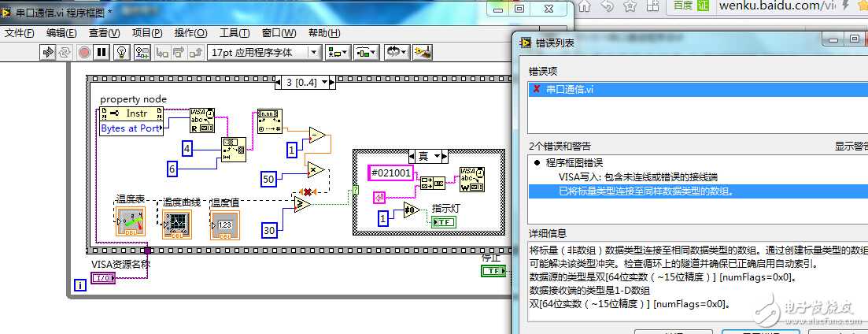Select the 已将标量类型连接 highlighted error row
Viewport: 868px width, 334px height.
(x=698, y=191)
